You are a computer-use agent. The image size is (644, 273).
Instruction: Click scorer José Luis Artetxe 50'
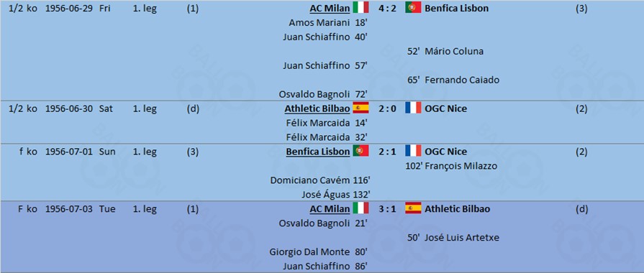coord(453,237)
